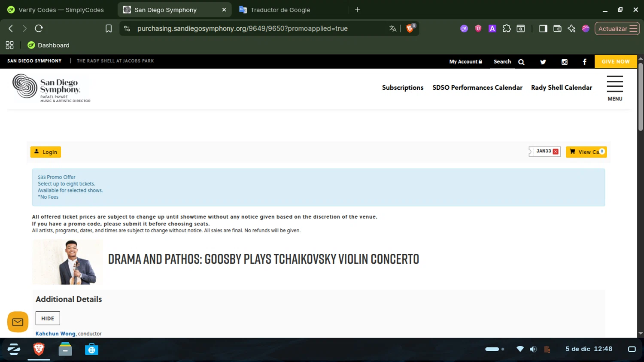
Task: Open San Diego Symphony Facebook page
Action: [x=584, y=62]
